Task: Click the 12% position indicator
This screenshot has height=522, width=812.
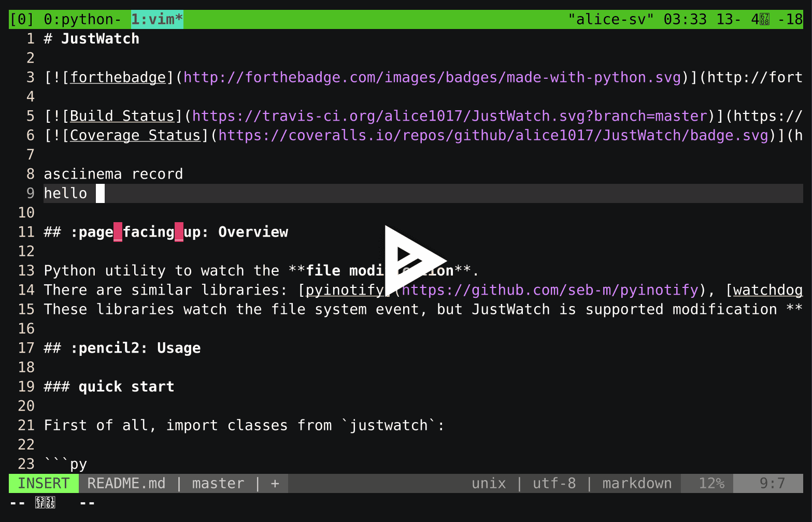Action: (711, 483)
